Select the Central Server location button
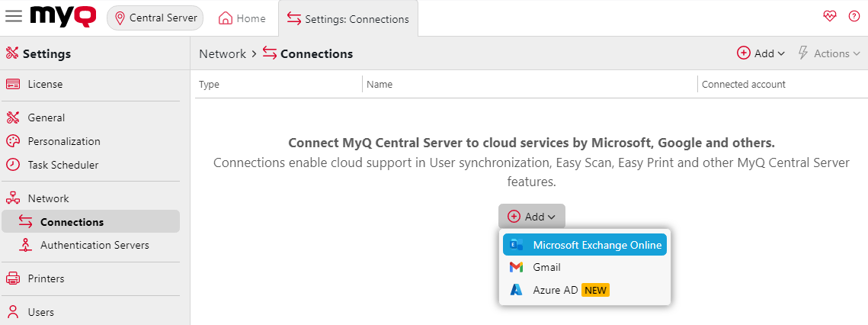The width and height of the screenshot is (868, 325). (155, 18)
